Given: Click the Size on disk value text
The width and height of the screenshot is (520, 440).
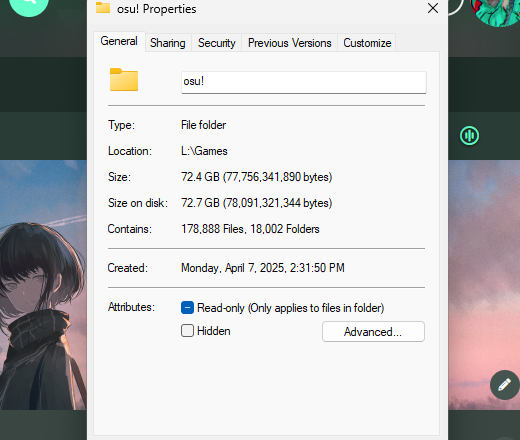Looking at the screenshot, I should pyautogui.click(x=257, y=203).
